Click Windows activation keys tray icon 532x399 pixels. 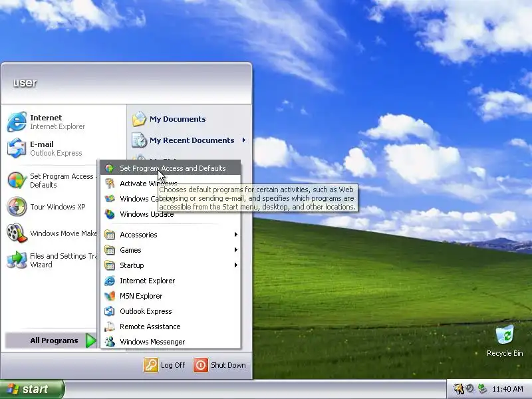click(459, 389)
